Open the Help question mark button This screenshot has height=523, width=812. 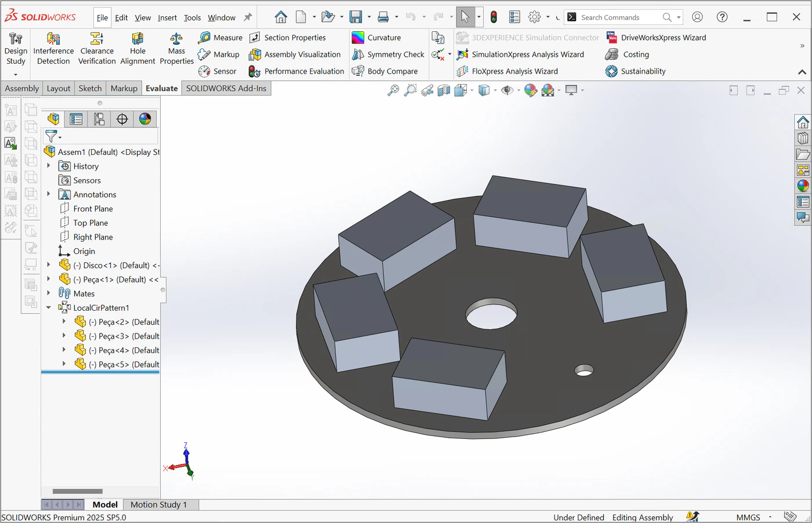(722, 17)
